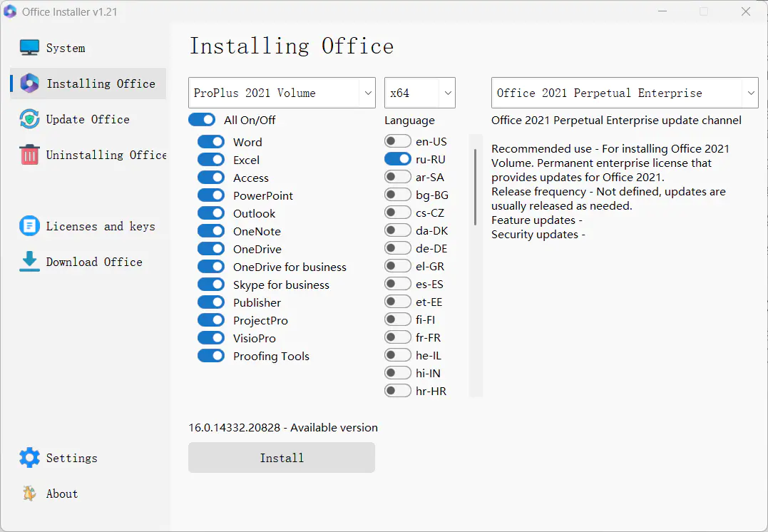The image size is (768, 532).
Task: Click the Language heading label
Action: 409,120
